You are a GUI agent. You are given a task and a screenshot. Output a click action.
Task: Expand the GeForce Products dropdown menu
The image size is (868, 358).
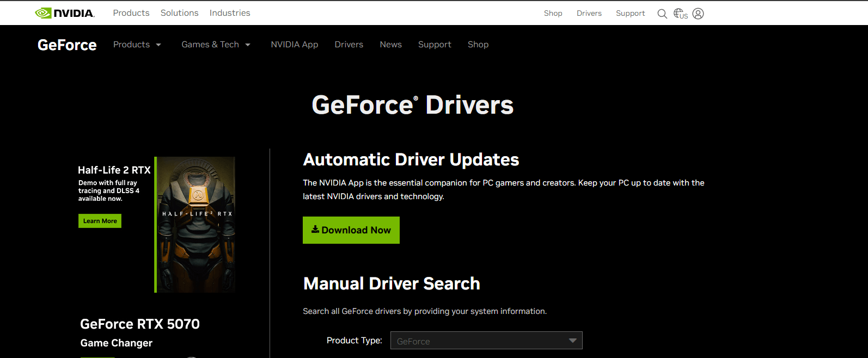pos(137,45)
